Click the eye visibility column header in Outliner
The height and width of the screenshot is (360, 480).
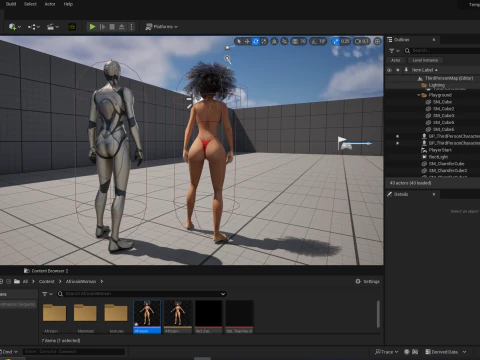[389, 70]
